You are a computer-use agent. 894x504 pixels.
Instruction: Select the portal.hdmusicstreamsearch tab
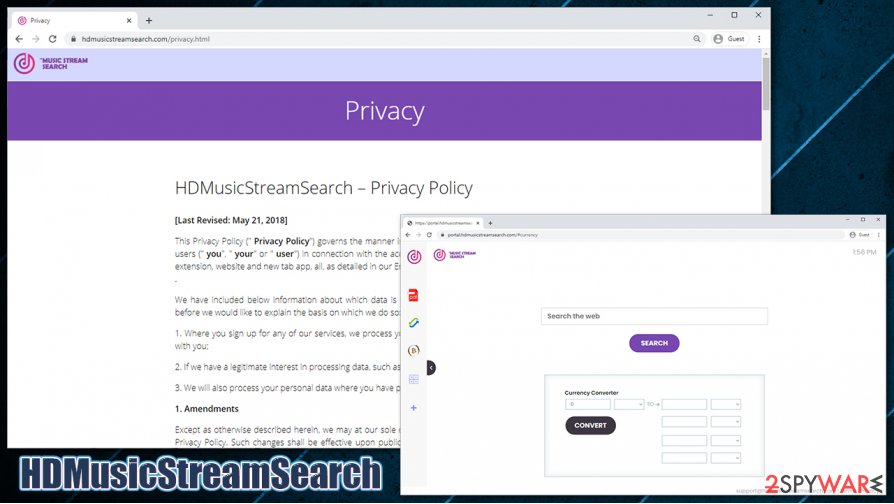(x=444, y=223)
